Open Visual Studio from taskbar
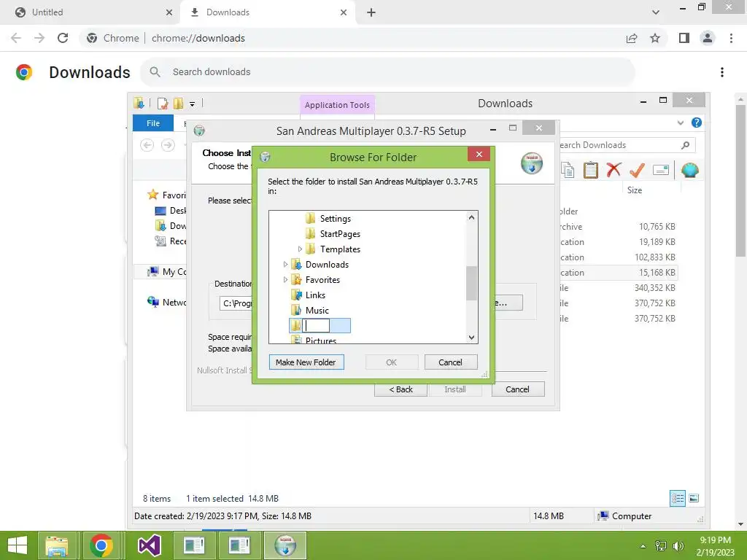Screen dimensions: 747x560 coord(149,545)
